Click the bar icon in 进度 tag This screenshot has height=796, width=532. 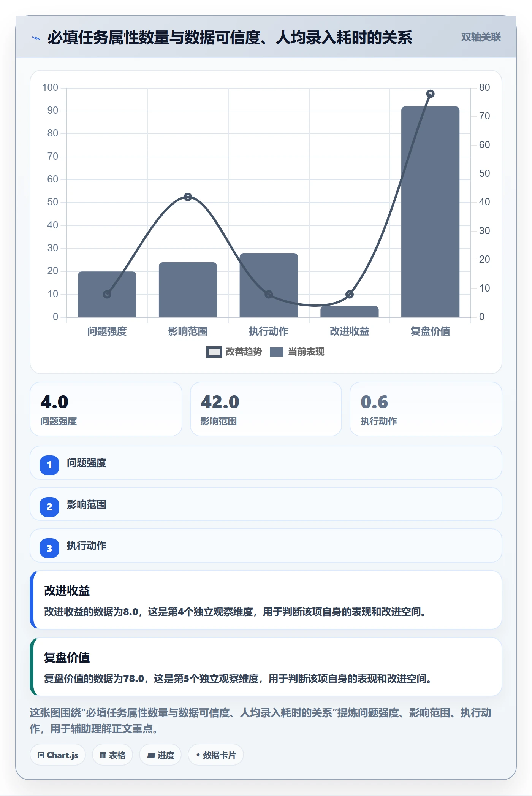151,756
